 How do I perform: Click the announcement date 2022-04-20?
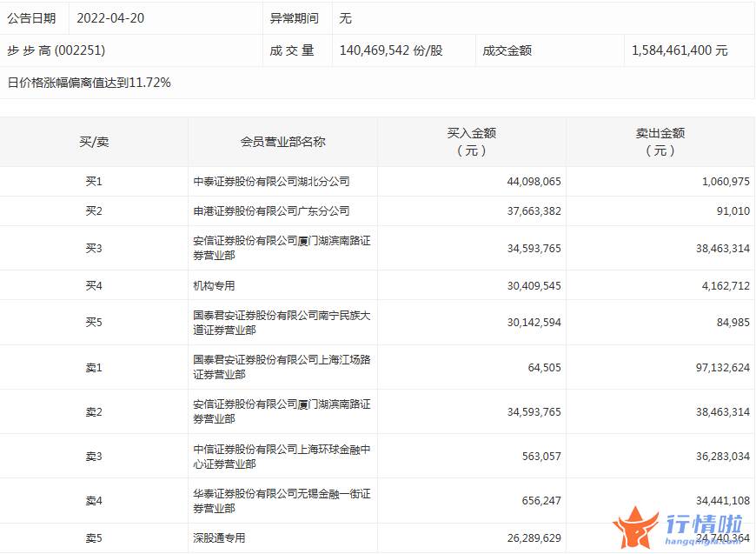coord(110,18)
